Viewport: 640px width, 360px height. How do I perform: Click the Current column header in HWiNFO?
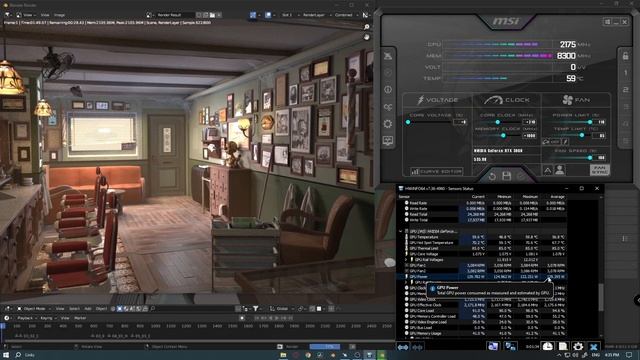478,197
